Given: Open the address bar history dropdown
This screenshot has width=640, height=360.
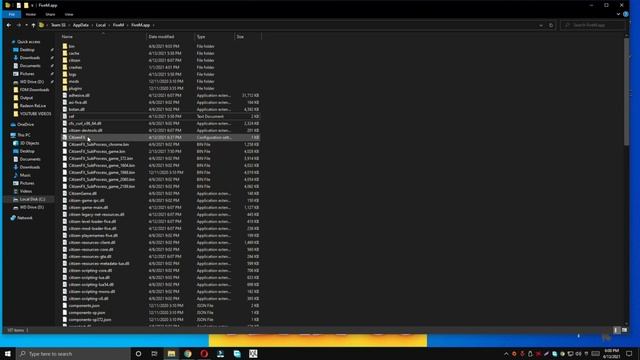Looking at the screenshot, I should coord(541,25).
